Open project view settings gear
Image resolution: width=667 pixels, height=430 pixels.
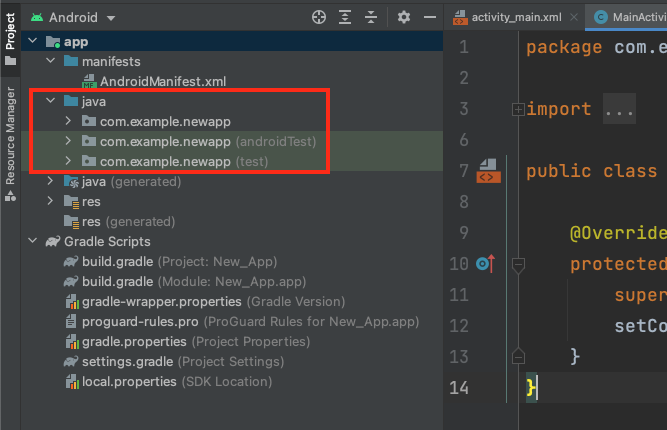(404, 17)
